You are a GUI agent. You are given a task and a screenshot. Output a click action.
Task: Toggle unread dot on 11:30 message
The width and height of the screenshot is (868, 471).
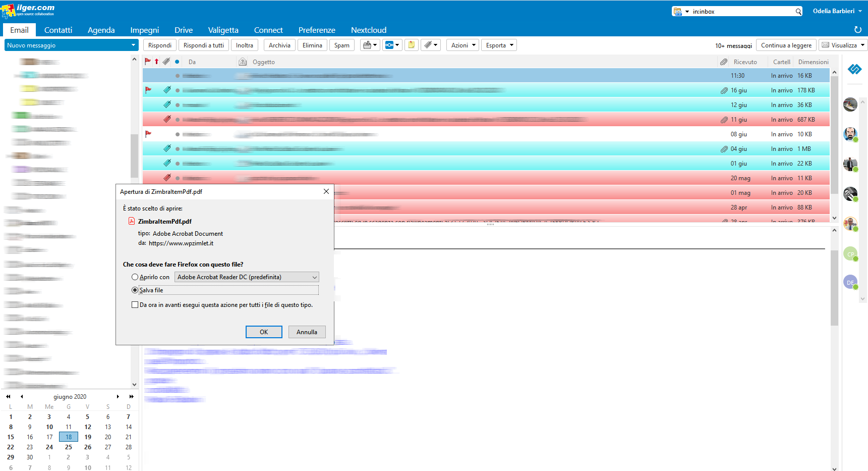(178, 76)
